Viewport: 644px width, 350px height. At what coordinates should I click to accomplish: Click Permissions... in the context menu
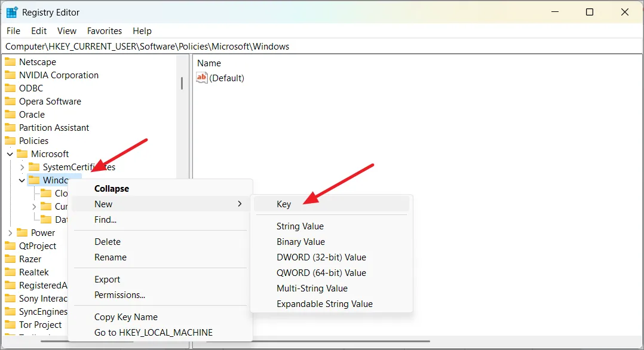[x=119, y=295]
